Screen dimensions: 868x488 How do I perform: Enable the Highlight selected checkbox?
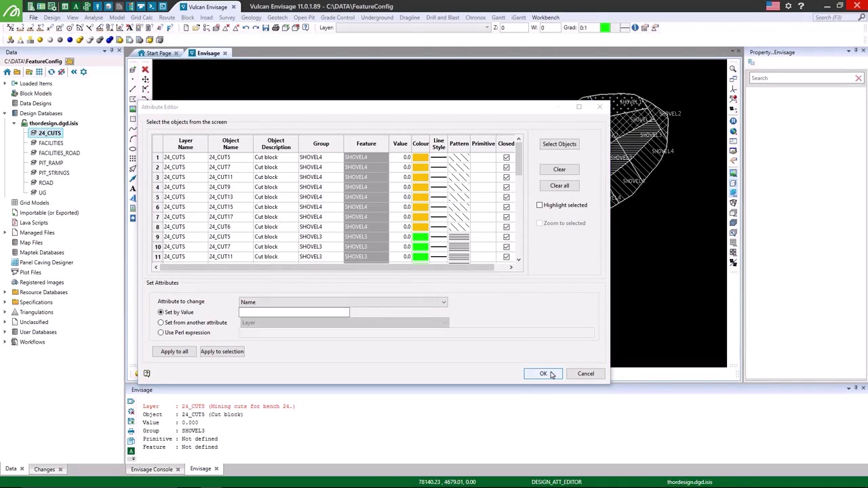coord(540,205)
